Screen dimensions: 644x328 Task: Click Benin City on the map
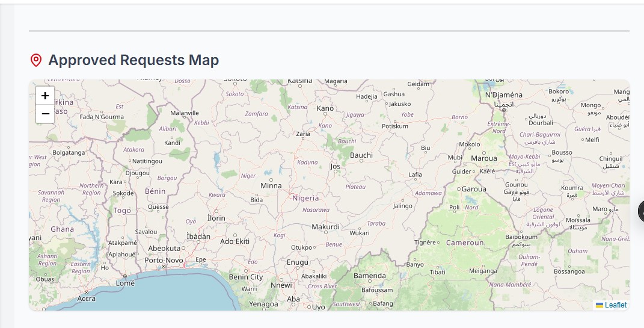tap(246, 277)
